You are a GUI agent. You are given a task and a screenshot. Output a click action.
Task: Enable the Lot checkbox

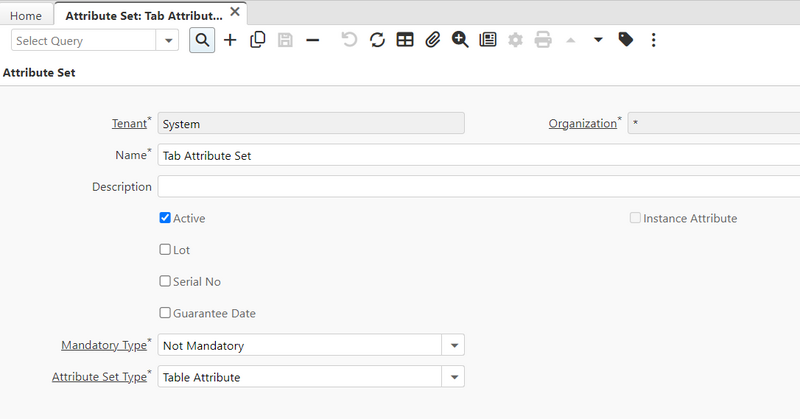tap(165, 250)
